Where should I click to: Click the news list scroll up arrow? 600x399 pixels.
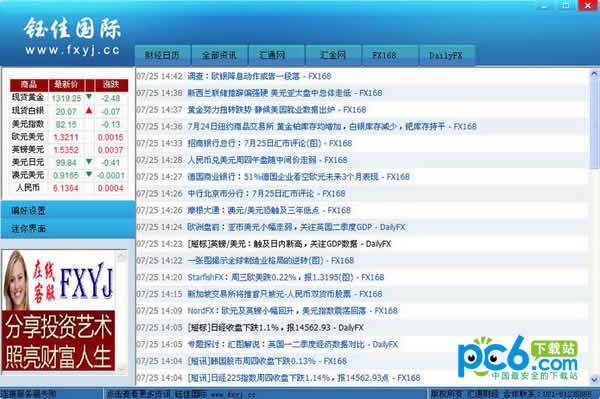click(x=594, y=73)
